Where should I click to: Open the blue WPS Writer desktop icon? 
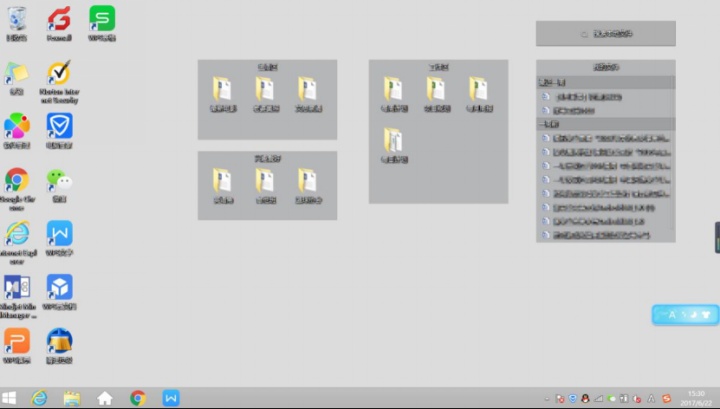tap(59, 234)
